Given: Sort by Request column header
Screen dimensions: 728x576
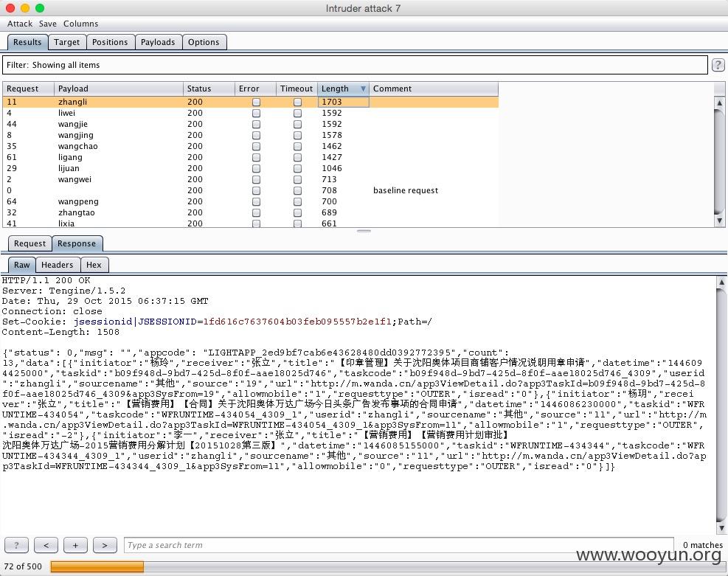Looking at the screenshot, I should 28,89.
